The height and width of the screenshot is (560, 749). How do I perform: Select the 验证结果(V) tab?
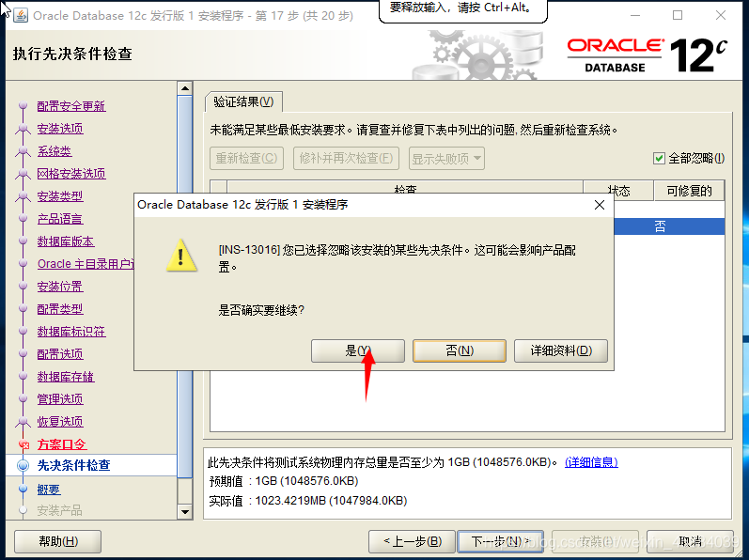(243, 101)
